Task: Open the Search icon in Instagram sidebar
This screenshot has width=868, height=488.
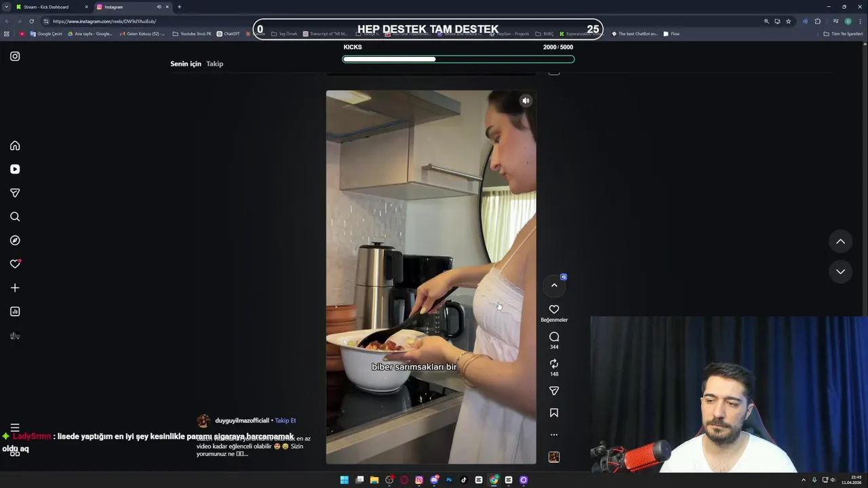Action: (x=15, y=217)
